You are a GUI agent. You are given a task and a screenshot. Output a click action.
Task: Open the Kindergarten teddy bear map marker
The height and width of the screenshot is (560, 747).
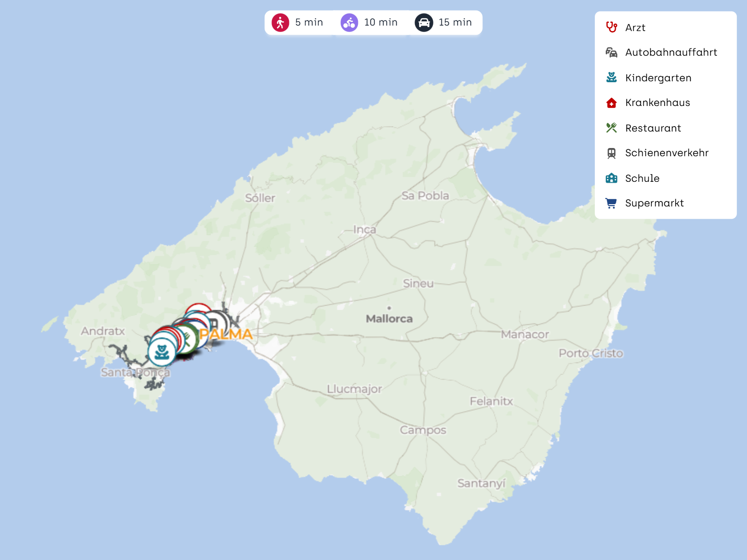161,352
